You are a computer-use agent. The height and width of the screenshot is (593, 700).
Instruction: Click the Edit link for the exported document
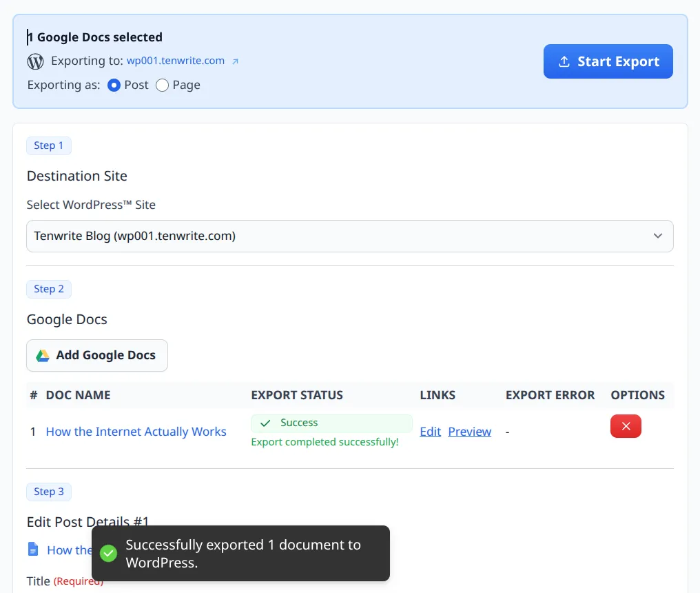[430, 431]
